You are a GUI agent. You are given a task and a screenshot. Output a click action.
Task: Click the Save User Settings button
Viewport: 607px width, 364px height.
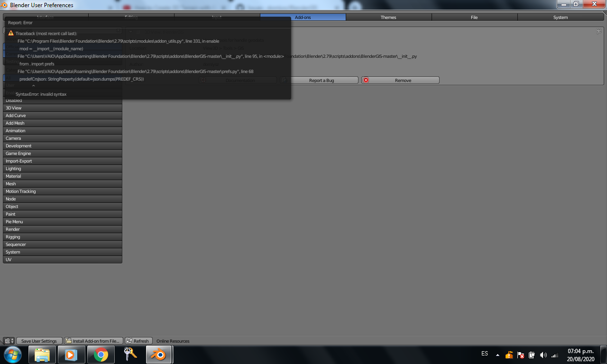pos(38,341)
